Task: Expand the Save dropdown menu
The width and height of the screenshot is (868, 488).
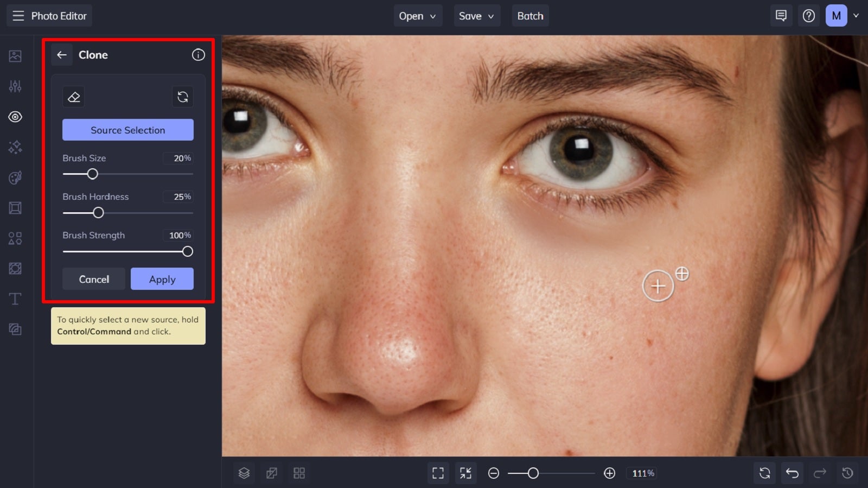Action: tap(476, 16)
